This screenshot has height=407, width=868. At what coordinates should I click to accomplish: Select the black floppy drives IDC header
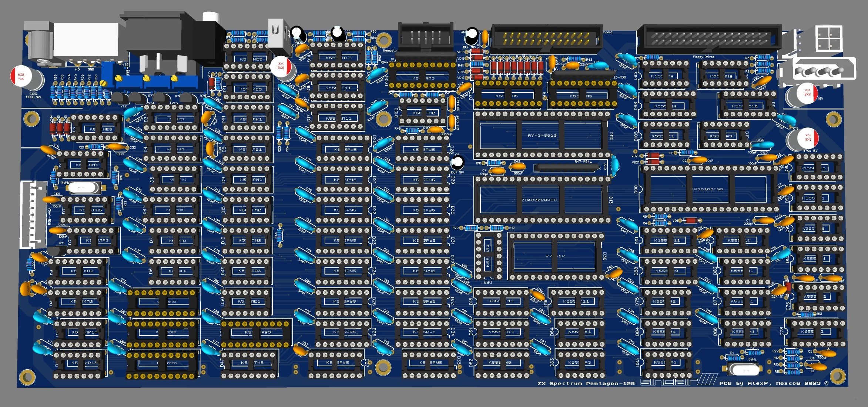point(710,40)
